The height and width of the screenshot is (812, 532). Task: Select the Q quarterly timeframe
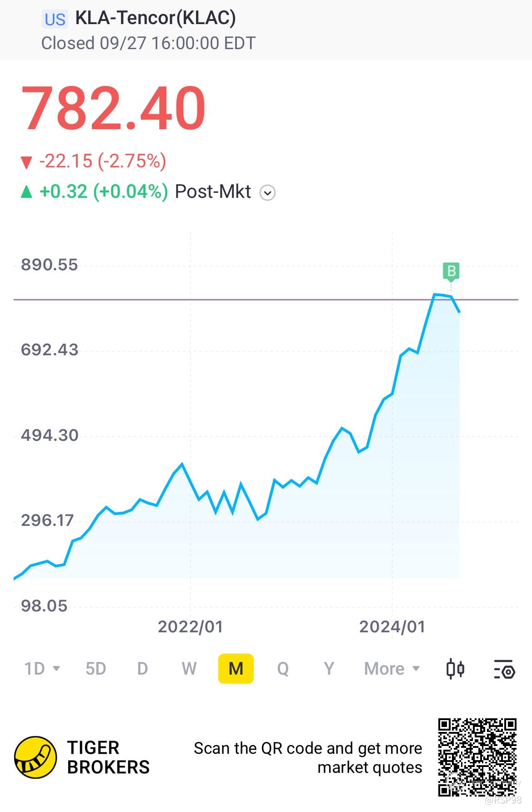(283, 669)
